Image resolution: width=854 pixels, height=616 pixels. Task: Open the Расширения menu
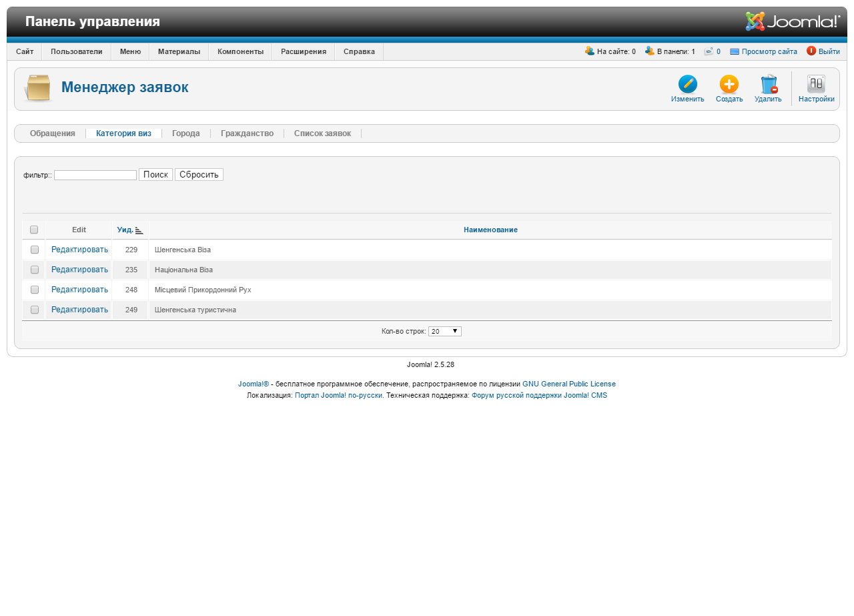click(304, 51)
